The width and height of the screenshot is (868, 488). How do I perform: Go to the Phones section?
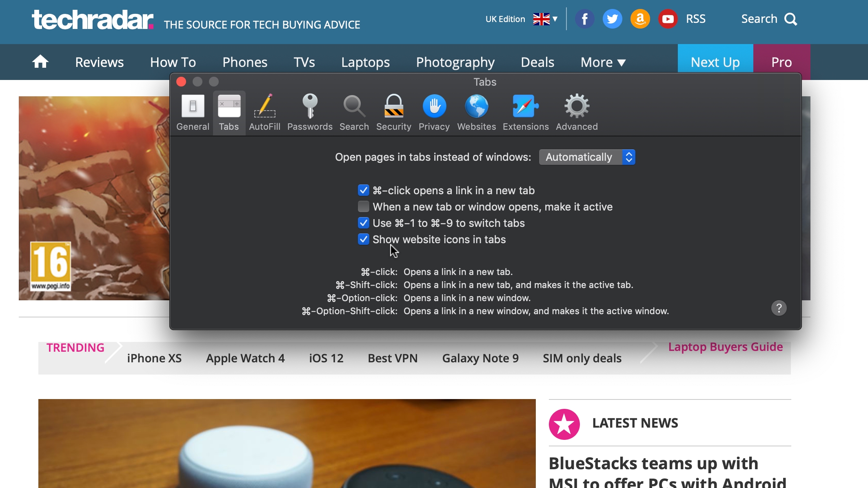pos(245,62)
